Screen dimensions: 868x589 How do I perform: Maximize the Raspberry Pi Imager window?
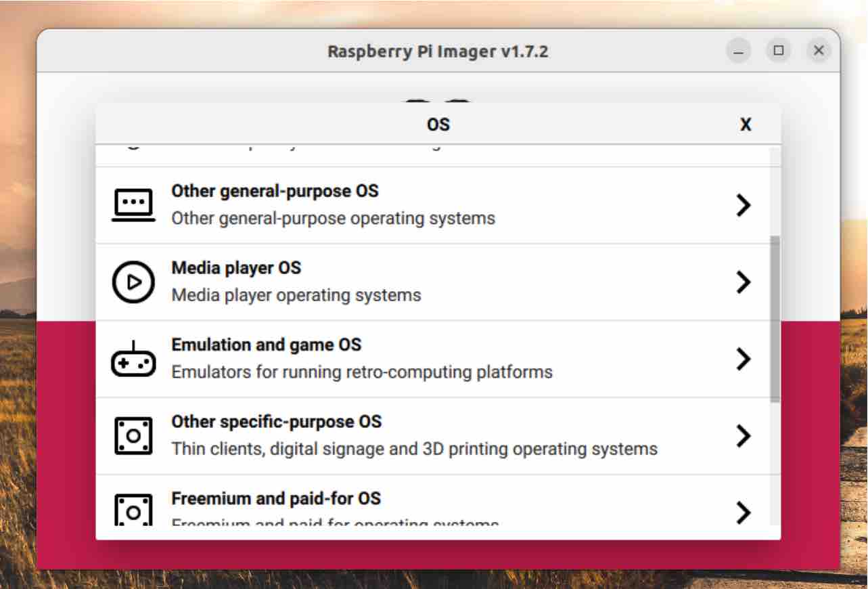pyautogui.click(x=779, y=51)
